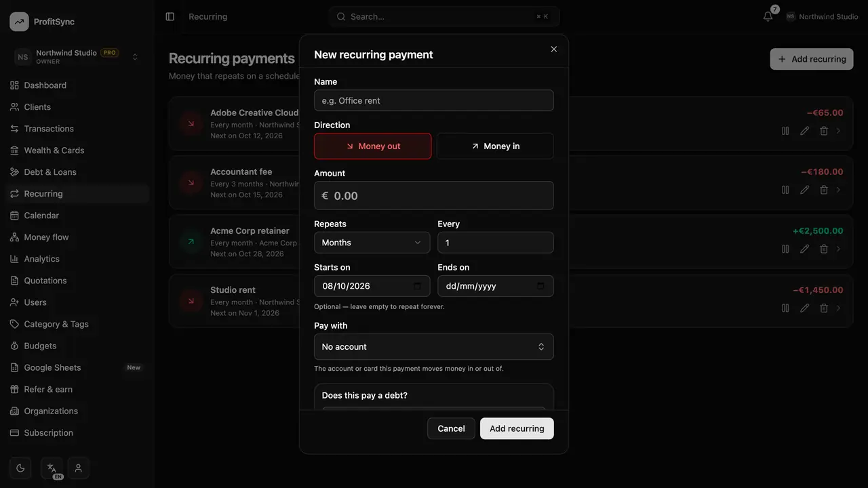Click the Name input field
This screenshot has width=868, height=488.
tap(434, 100)
